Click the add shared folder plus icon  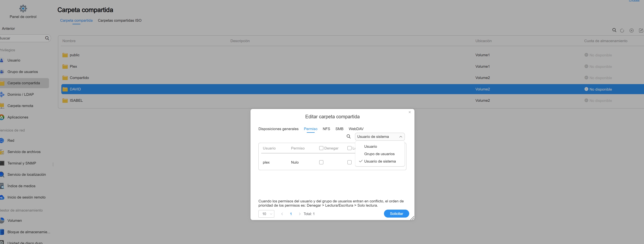[x=631, y=30]
